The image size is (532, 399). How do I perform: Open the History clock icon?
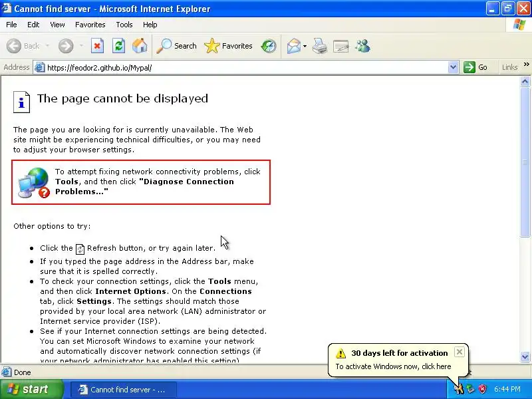coord(269,46)
